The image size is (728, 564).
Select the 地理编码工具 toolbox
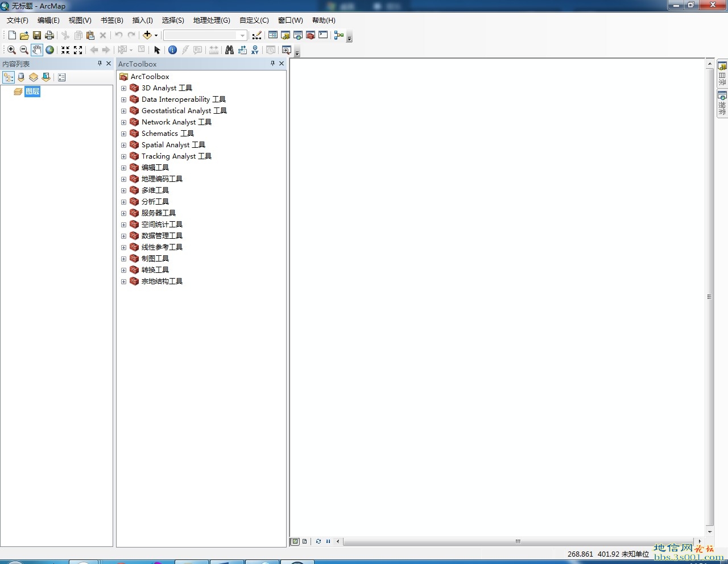coord(162,179)
